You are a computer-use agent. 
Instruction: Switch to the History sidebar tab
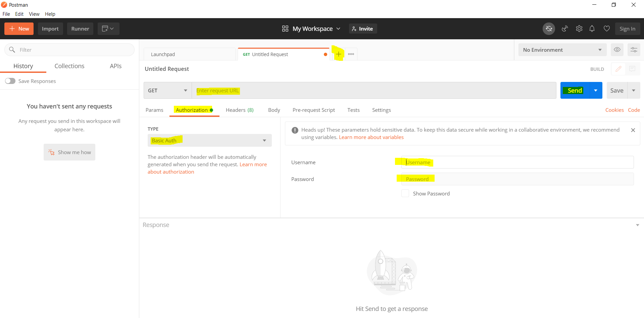pyautogui.click(x=23, y=66)
